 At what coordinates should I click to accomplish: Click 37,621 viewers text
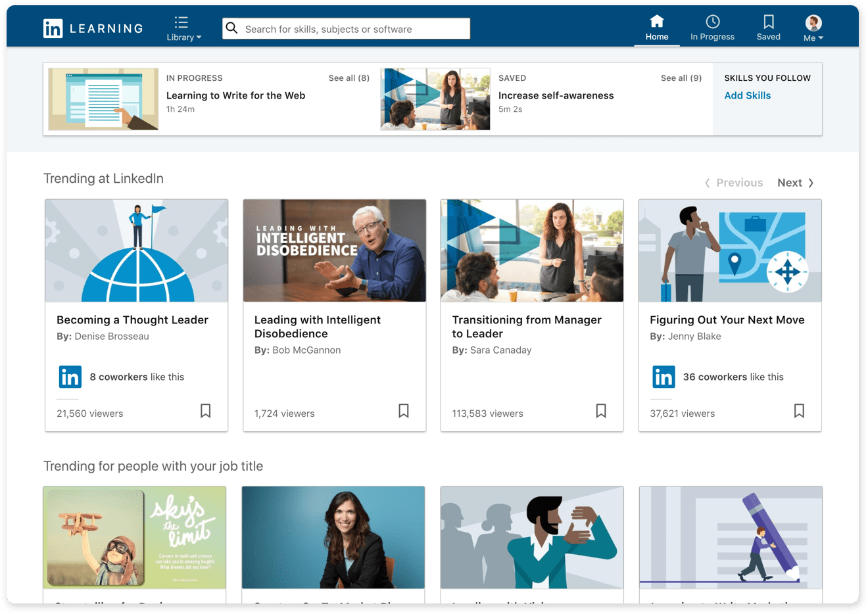point(682,413)
